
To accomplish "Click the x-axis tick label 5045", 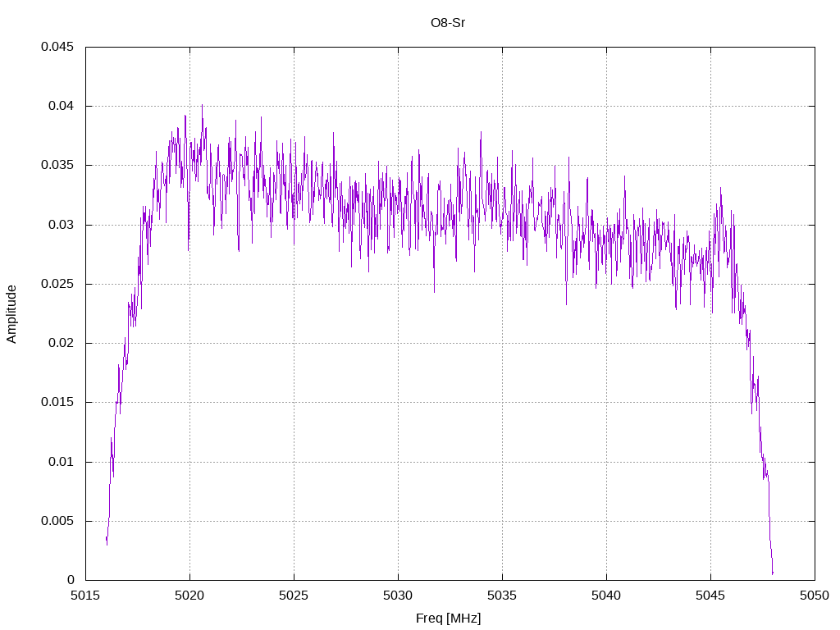I will pos(711,596).
